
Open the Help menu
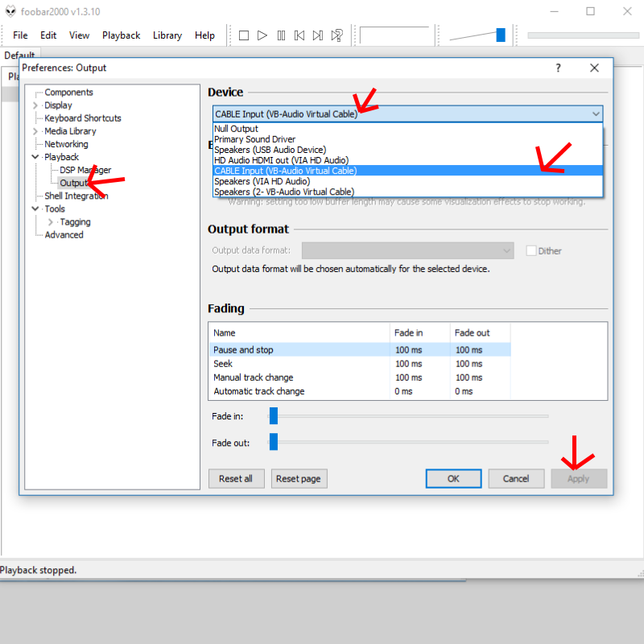(x=204, y=35)
